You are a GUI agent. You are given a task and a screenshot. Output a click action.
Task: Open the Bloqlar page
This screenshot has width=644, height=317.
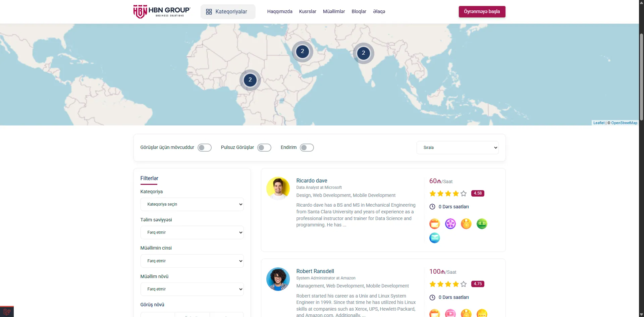click(359, 11)
